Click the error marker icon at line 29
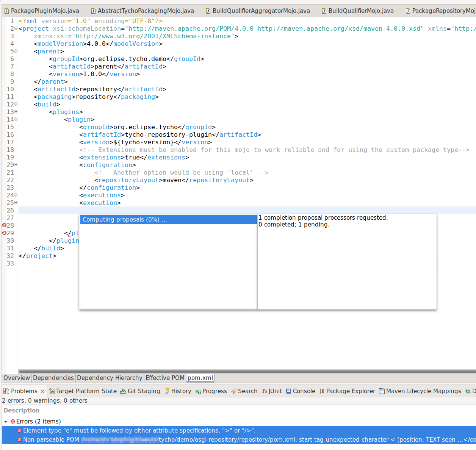 coord(3,233)
